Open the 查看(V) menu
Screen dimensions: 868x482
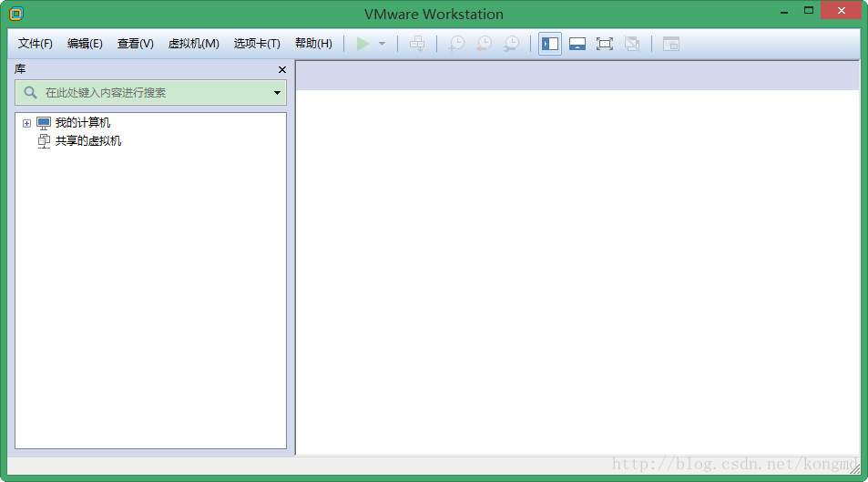tap(136, 43)
